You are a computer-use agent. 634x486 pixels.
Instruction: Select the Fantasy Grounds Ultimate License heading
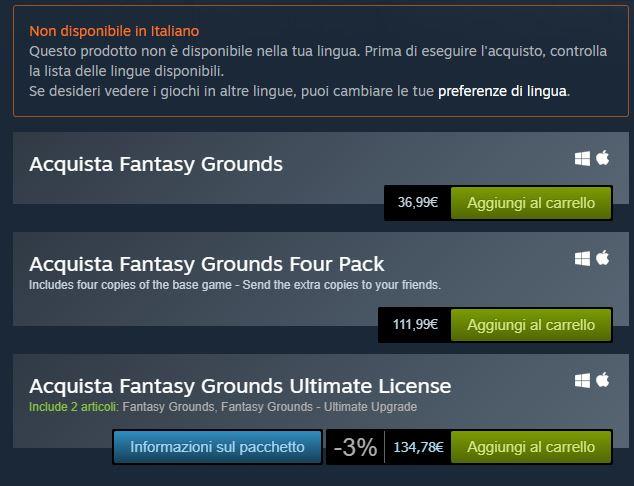click(x=240, y=387)
